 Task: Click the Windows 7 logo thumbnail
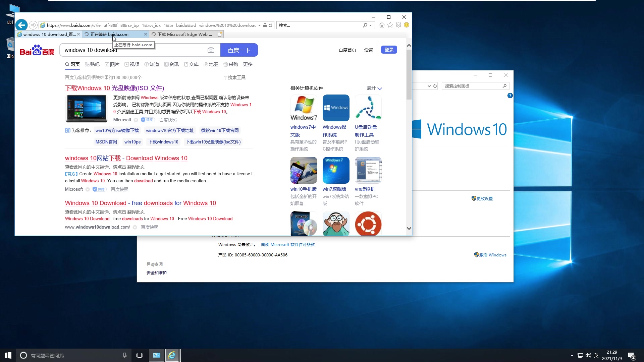pyautogui.click(x=304, y=108)
